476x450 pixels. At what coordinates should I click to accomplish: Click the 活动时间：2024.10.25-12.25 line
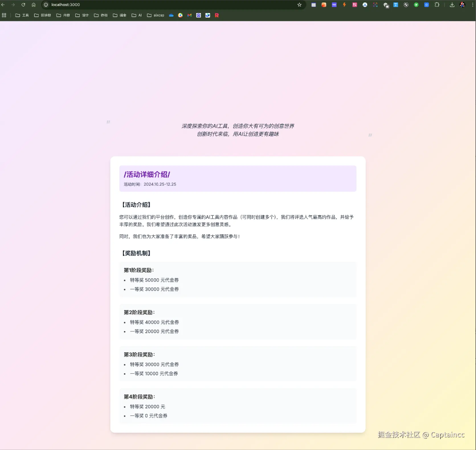pyautogui.click(x=150, y=184)
